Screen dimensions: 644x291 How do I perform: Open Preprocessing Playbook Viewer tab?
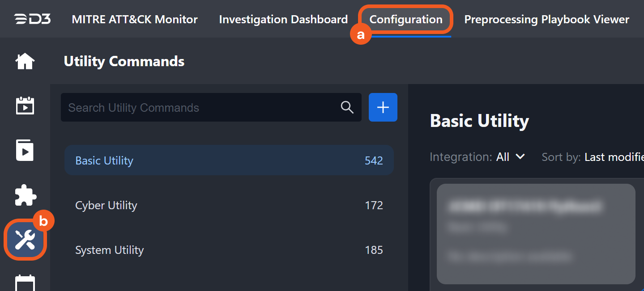click(x=546, y=19)
